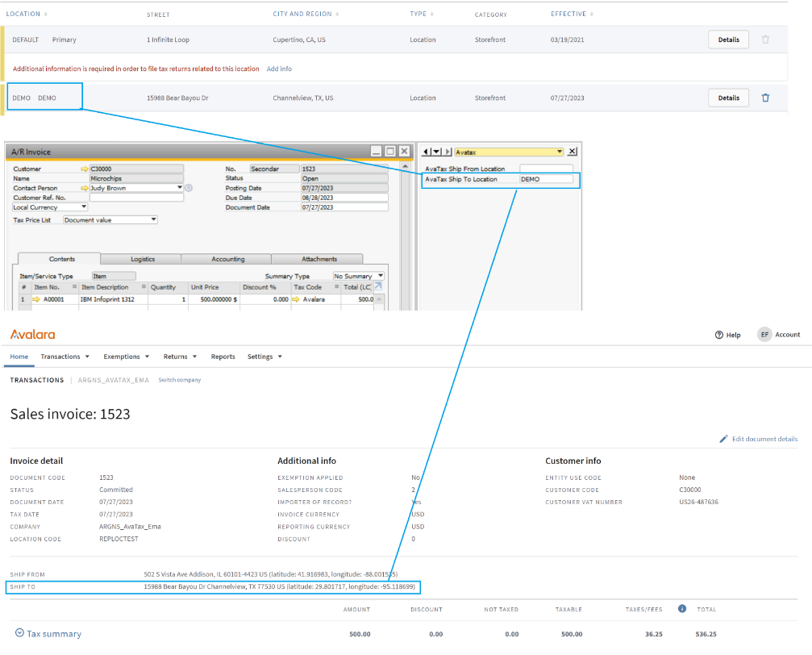Go to the next category in the Avatax panel
This screenshot has height=655, width=812.
point(448,152)
